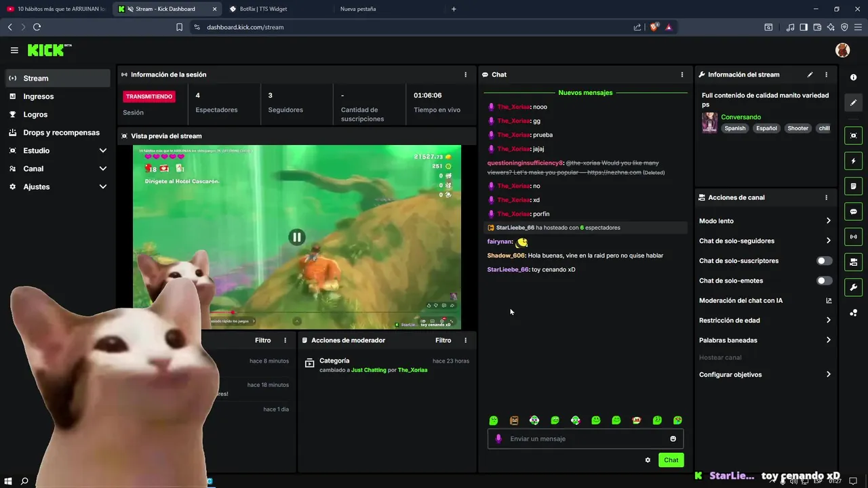Open Brave Shields lion icon
The height and width of the screenshot is (488, 868).
click(654, 27)
